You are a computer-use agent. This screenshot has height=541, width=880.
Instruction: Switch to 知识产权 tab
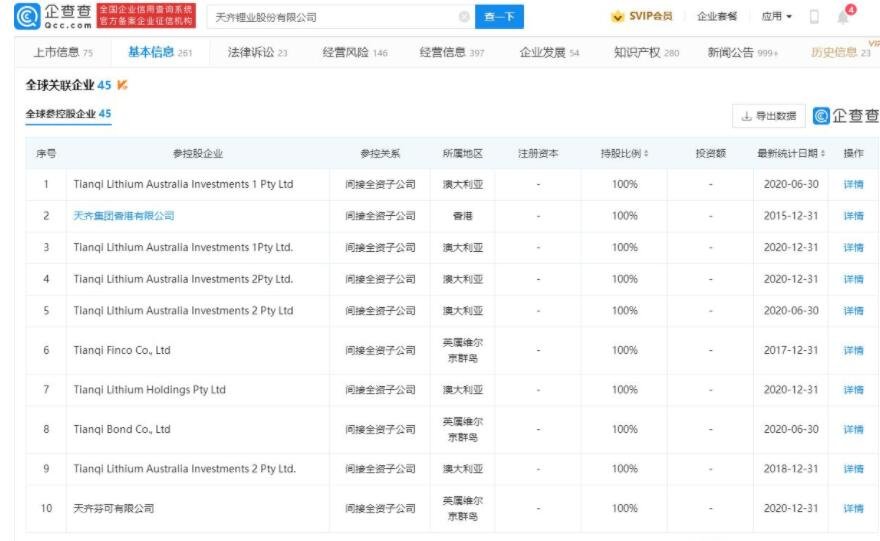pos(646,52)
